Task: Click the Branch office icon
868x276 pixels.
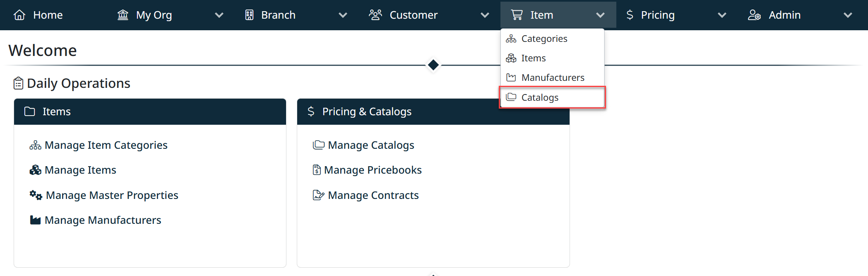Action: [x=249, y=15]
